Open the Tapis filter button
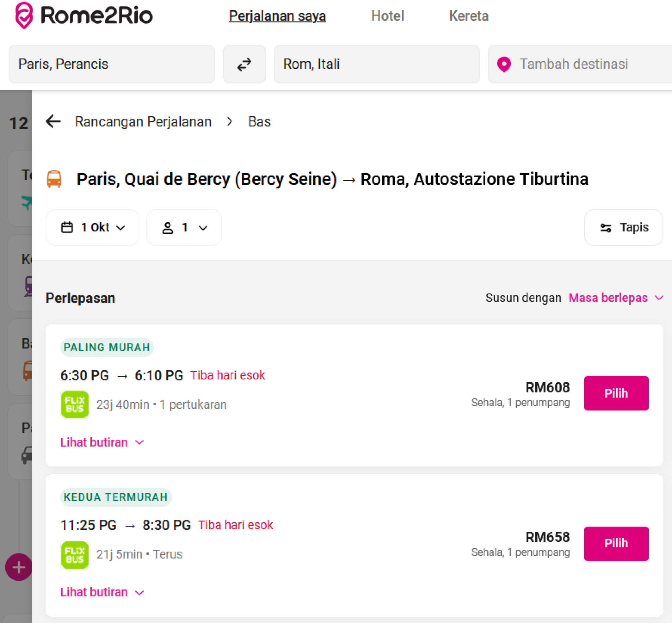Screen dimensions: 672x623 point(623,227)
